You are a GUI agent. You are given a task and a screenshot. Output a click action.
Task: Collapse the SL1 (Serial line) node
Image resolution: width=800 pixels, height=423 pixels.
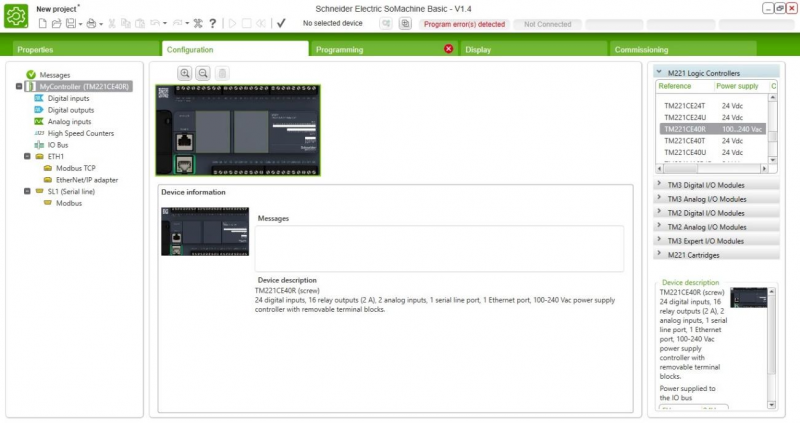click(x=27, y=191)
